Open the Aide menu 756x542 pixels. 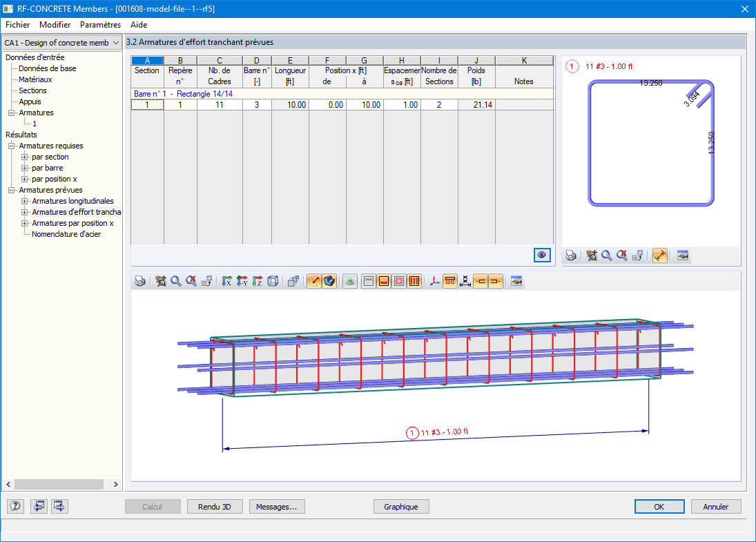click(x=139, y=25)
